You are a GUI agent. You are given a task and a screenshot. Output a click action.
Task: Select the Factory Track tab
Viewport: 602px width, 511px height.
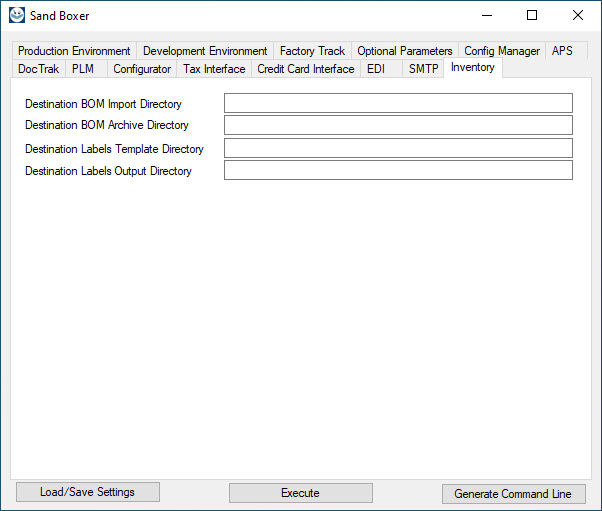[312, 51]
